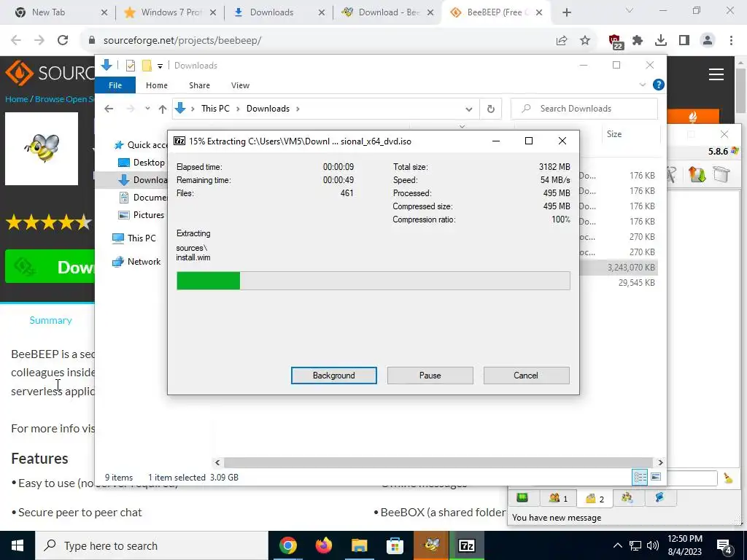Click the Background button in 7-Zip dialog
Image resolution: width=747 pixels, height=560 pixels.
click(333, 376)
